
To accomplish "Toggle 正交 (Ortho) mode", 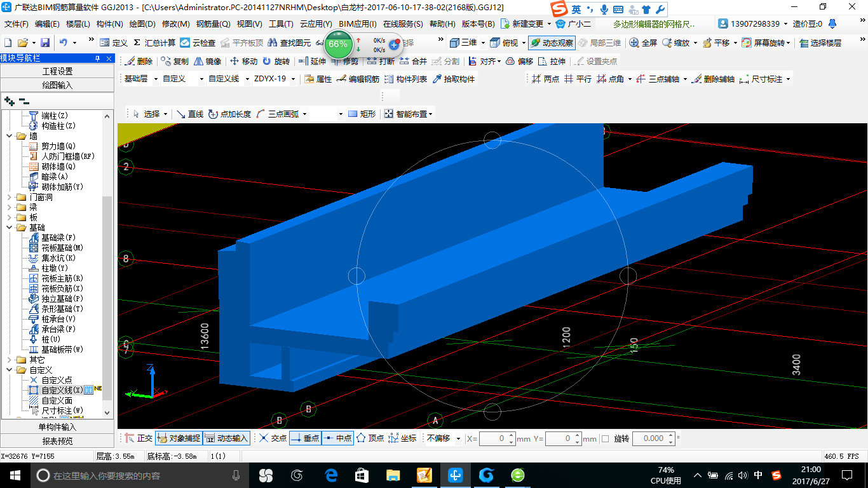I will pyautogui.click(x=139, y=438).
